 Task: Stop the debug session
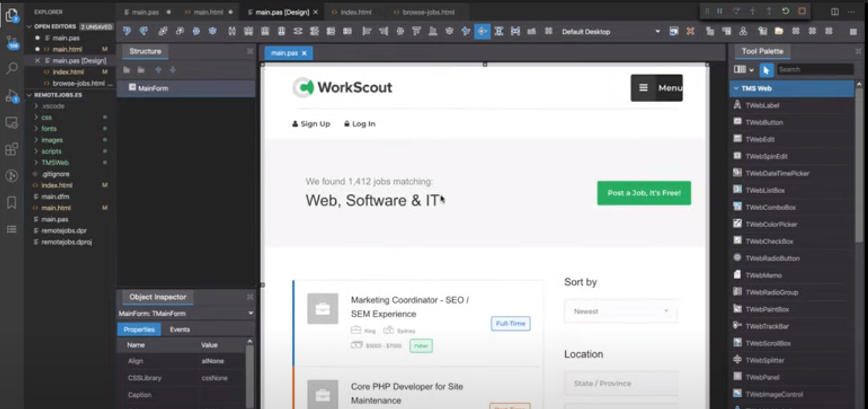pos(802,11)
